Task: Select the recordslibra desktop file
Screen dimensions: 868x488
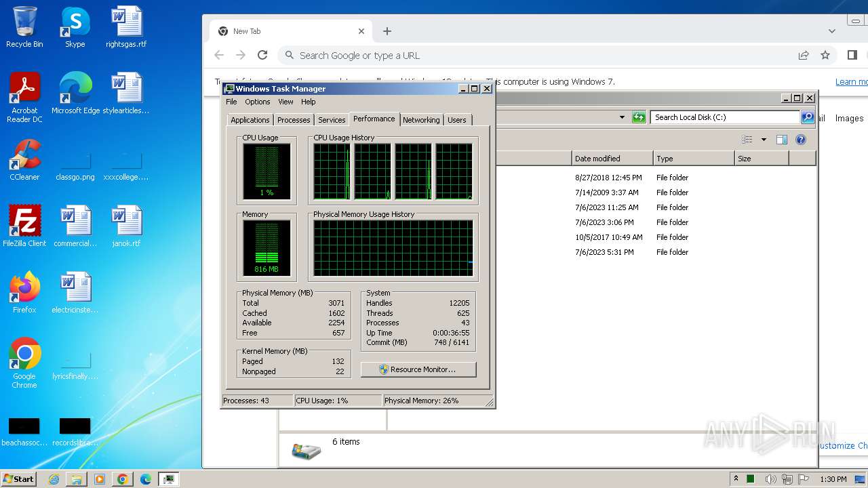Action: pyautogui.click(x=75, y=432)
